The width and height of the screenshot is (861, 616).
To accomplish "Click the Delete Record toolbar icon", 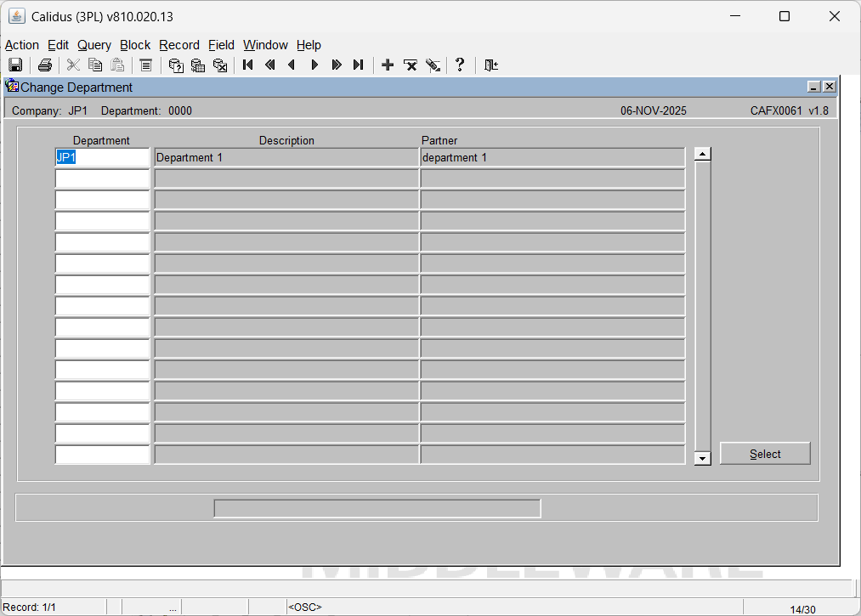I will click(411, 65).
